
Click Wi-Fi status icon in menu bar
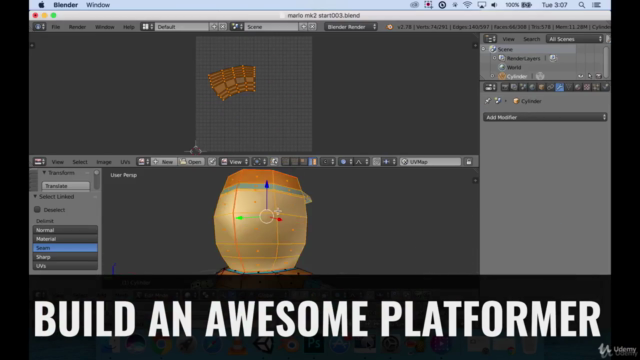tap(467, 5)
